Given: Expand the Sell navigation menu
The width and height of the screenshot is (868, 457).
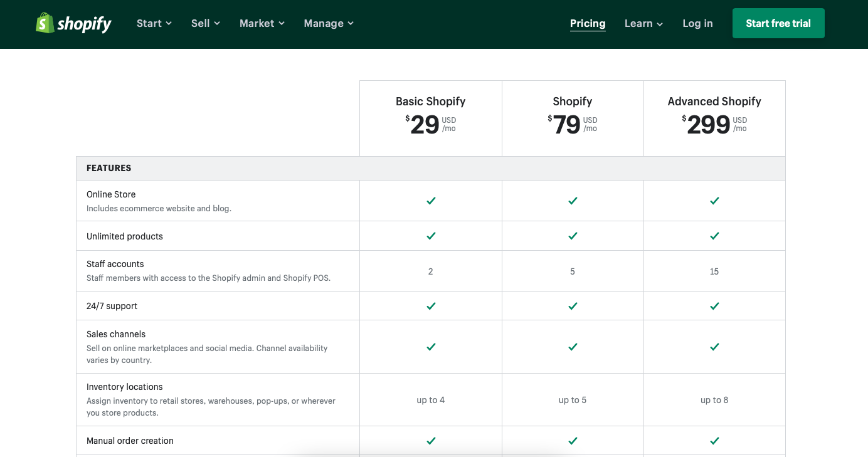Looking at the screenshot, I should pos(206,23).
